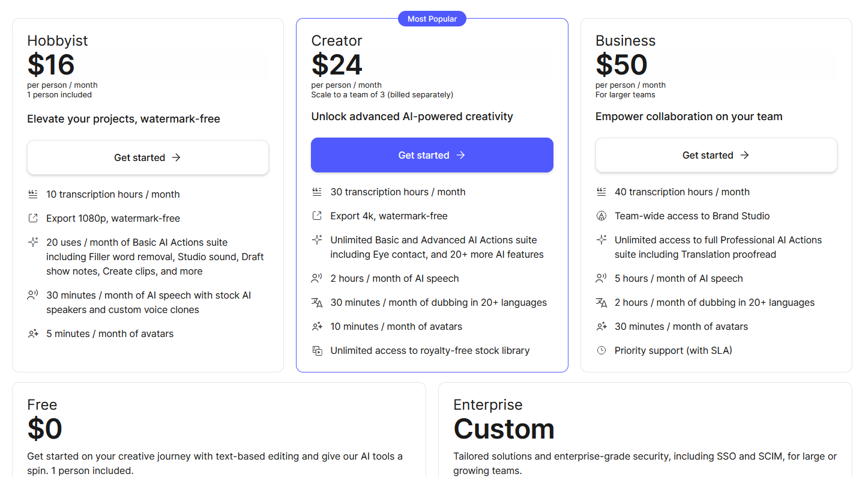Choose Get started for the Business plan

click(716, 155)
